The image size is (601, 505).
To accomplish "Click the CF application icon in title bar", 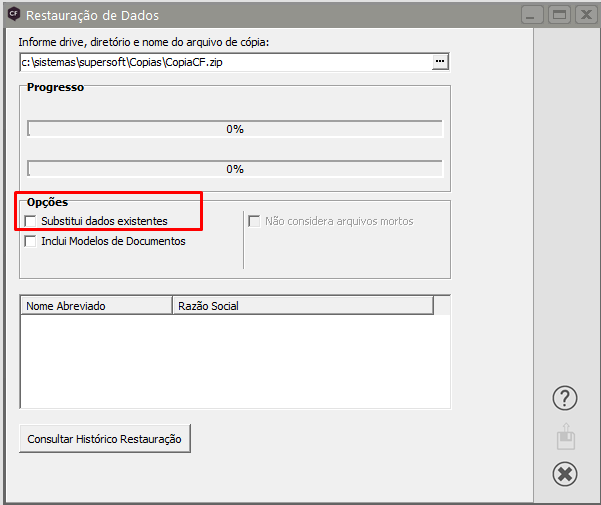I will [13, 15].
